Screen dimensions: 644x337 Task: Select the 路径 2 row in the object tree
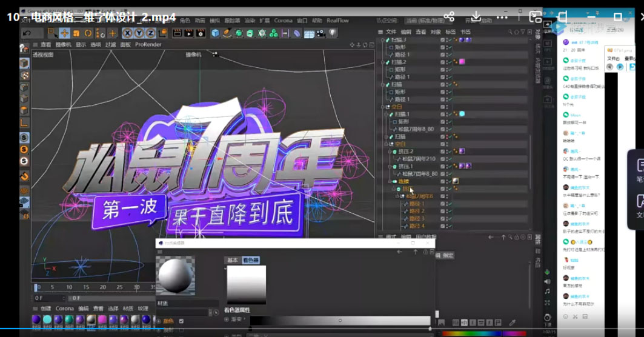(417, 212)
